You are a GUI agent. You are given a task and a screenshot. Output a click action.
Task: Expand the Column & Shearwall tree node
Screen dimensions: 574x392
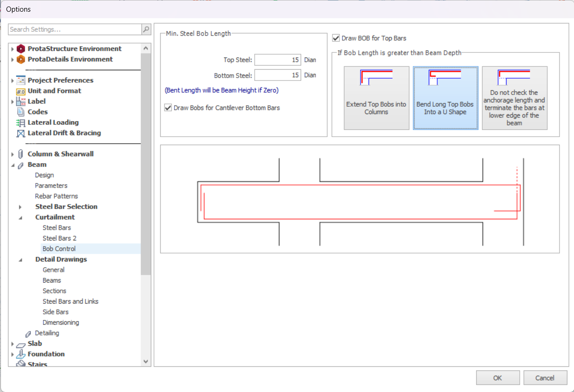click(12, 154)
